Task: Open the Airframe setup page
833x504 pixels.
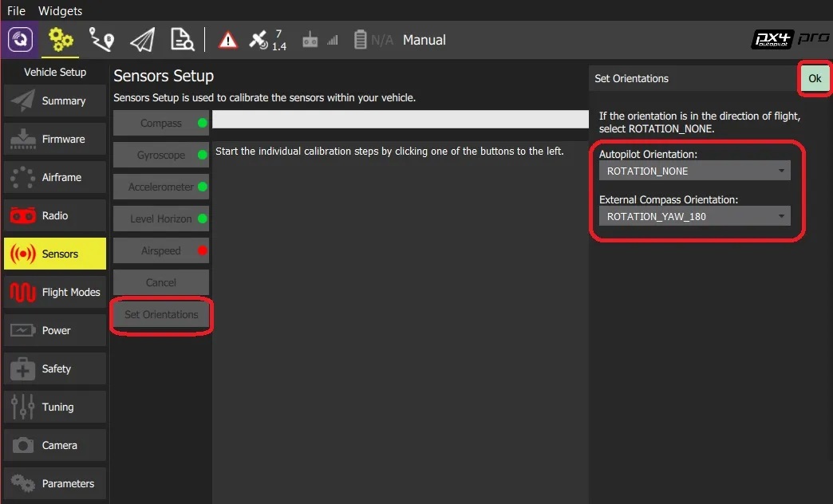Action: (x=55, y=177)
